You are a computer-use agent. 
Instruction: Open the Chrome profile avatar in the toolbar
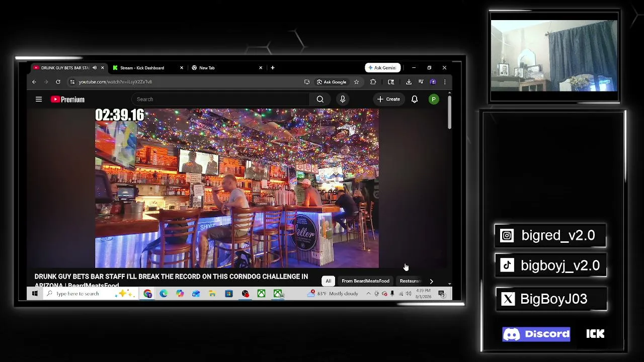(433, 82)
